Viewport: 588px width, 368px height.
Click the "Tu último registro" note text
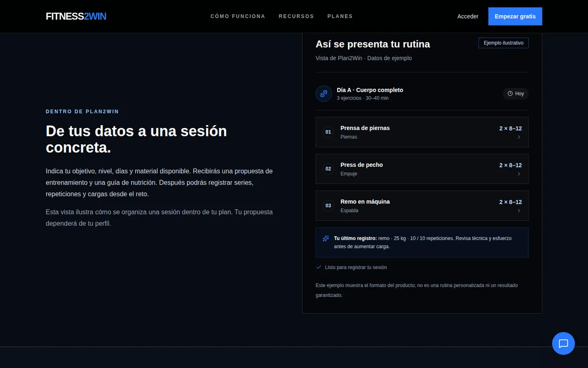click(x=423, y=242)
